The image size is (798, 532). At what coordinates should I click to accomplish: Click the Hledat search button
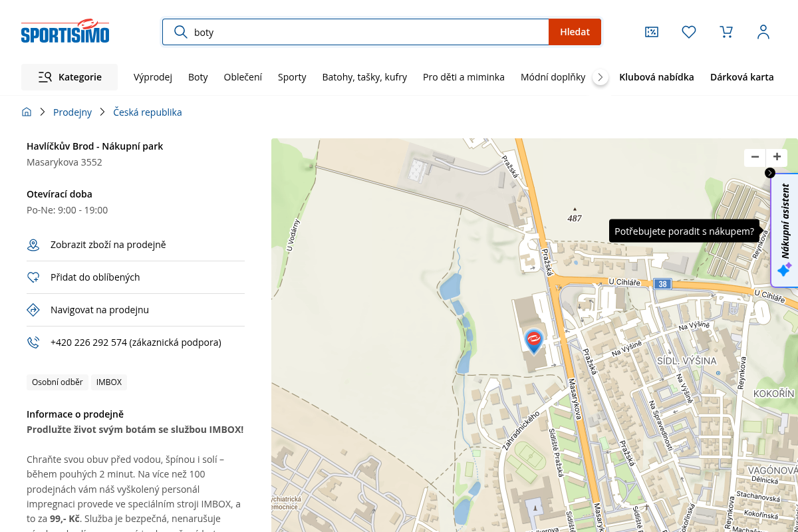575,32
